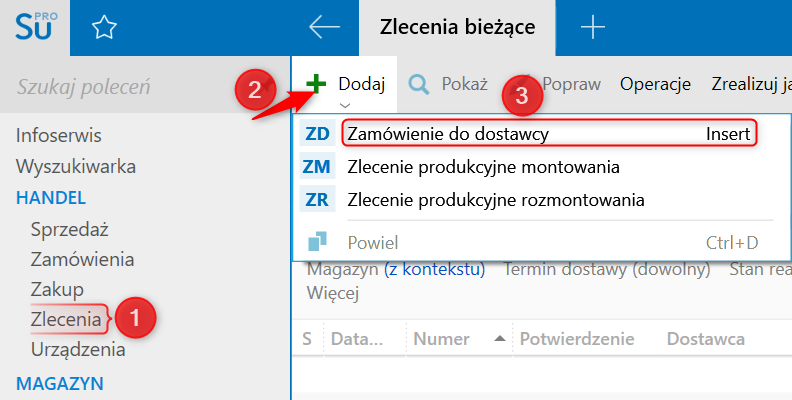Image resolution: width=792 pixels, height=400 pixels.
Task: Open Zlecenia in the sidebar
Action: pos(66,320)
